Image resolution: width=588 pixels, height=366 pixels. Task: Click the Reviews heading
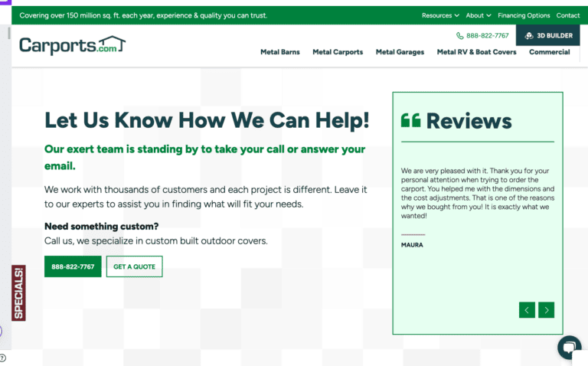pyautogui.click(x=469, y=121)
